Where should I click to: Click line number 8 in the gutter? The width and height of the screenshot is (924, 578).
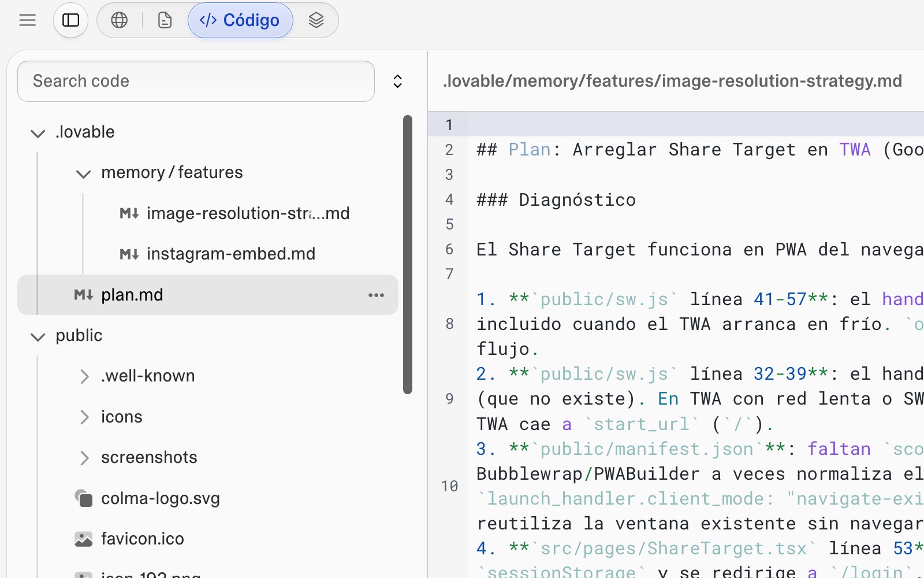449,324
